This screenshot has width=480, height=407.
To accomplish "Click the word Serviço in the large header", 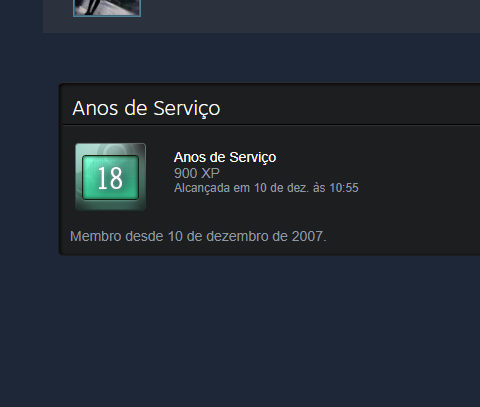I will click(x=187, y=108).
